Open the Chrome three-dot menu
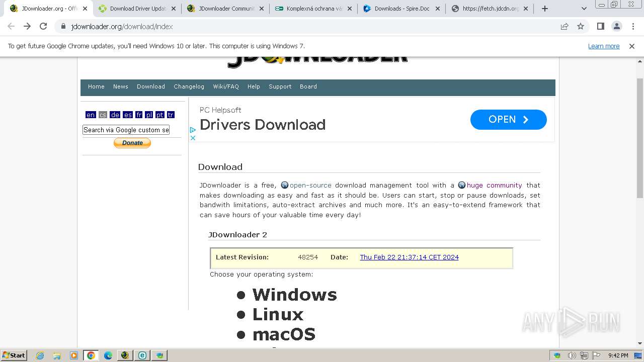 pyautogui.click(x=633, y=26)
